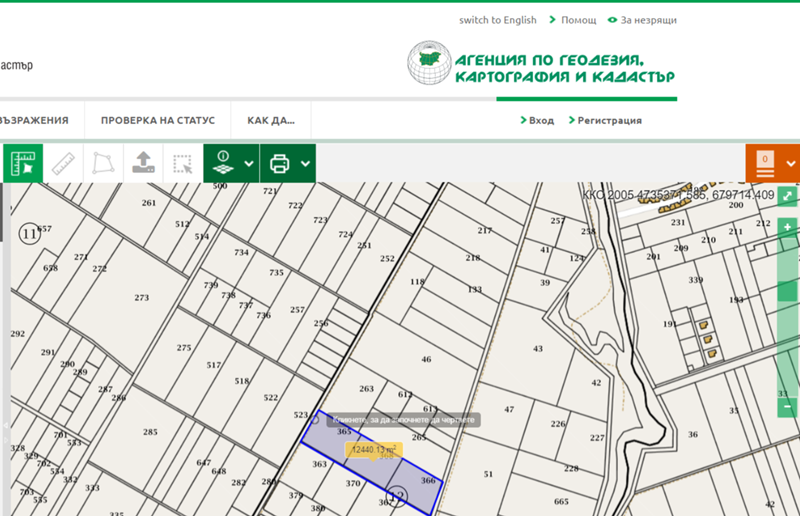800x516 pixels.
Task: Click the upload file tool icon
Action: 142,163
